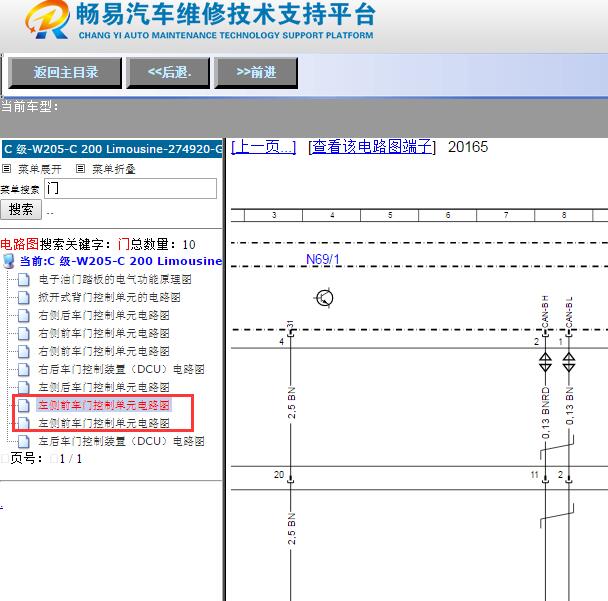The width and height of the screenshot is (608, 601).
Task: Click the diode symbol on the 0,13 BN wire
Action: [569, 362]
